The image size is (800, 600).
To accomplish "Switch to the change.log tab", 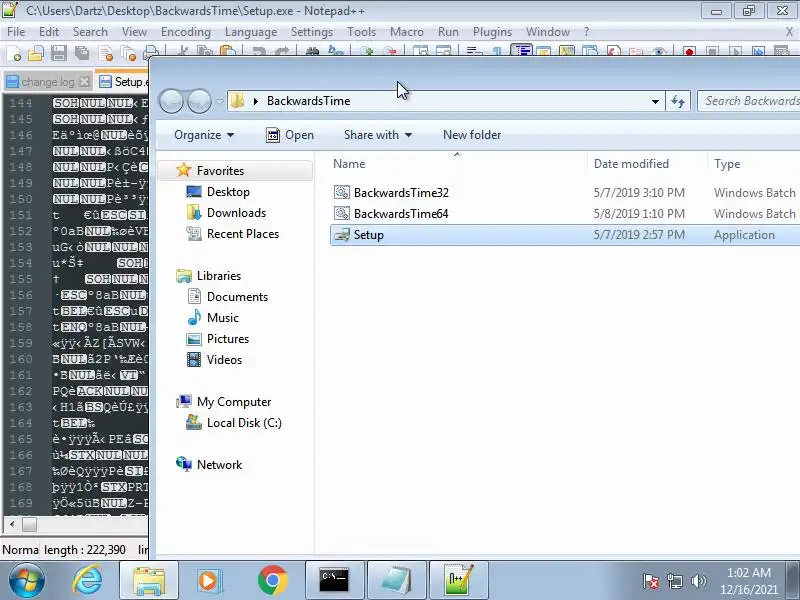I will (48, 82).
